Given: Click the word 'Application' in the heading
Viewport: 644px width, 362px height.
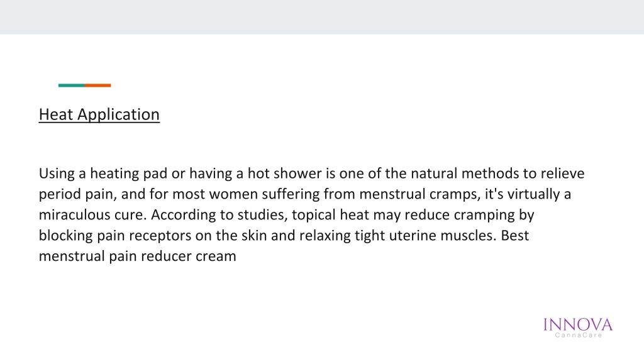Looking at the screenshot, I should click(118, 115).
